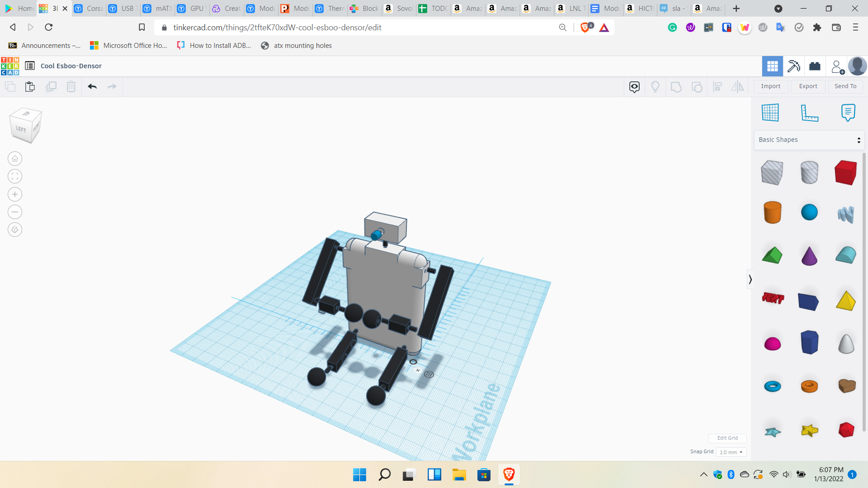Click Fit all in view icon
The image size is (868, 488).
15,177
